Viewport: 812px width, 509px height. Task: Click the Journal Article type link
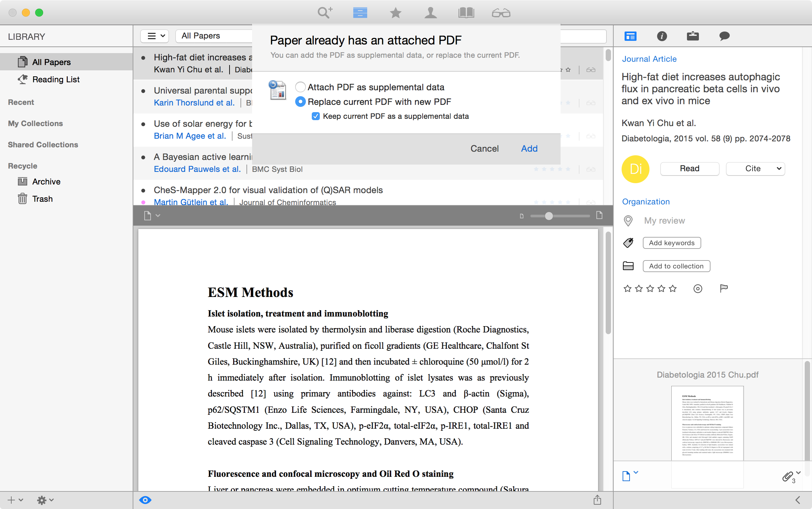coord(649,59)
